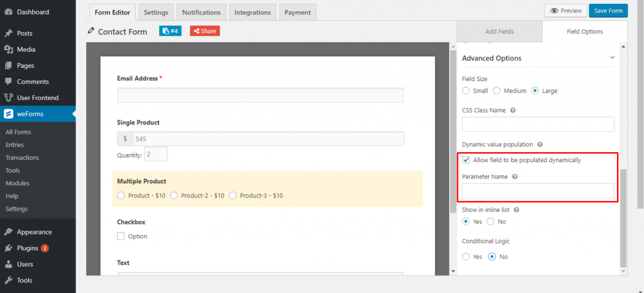The height and width of the screenshot is (293, 644).
Task: Click the Single Product price field
Action: click(268, 139)
